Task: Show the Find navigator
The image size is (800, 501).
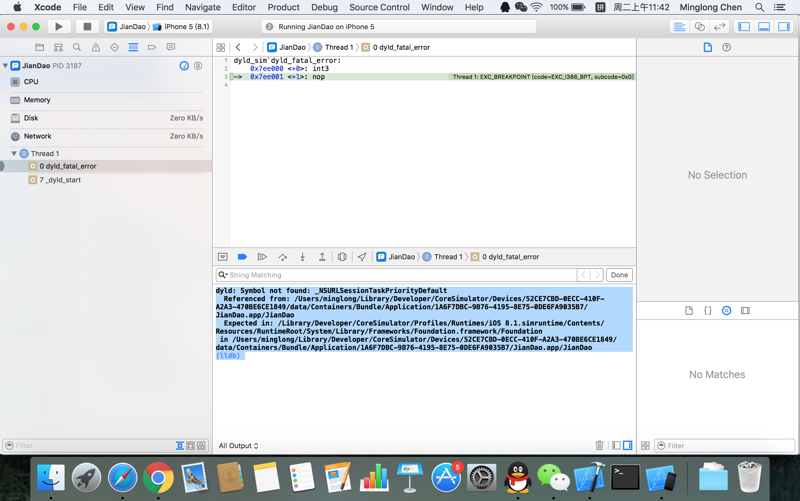Action: [x=77, y=47]
